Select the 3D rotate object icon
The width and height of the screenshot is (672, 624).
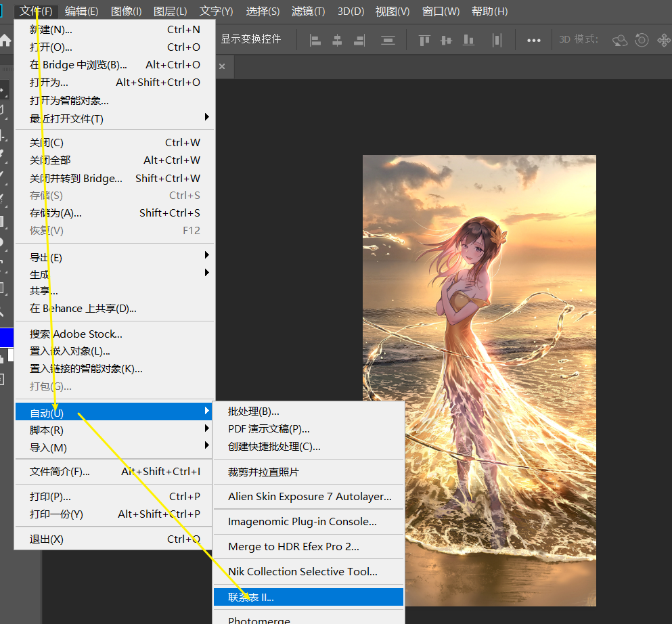pyautogui.click(x=620, y=41)
